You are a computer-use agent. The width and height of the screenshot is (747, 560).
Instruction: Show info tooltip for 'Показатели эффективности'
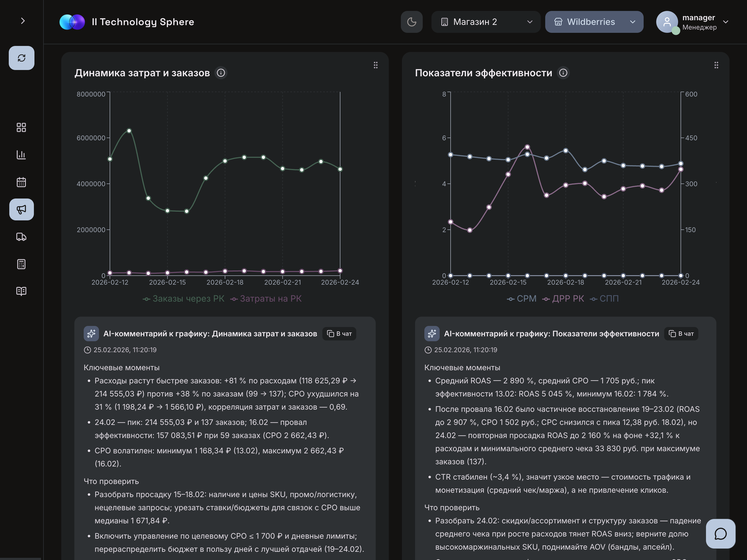pos(563,73)
